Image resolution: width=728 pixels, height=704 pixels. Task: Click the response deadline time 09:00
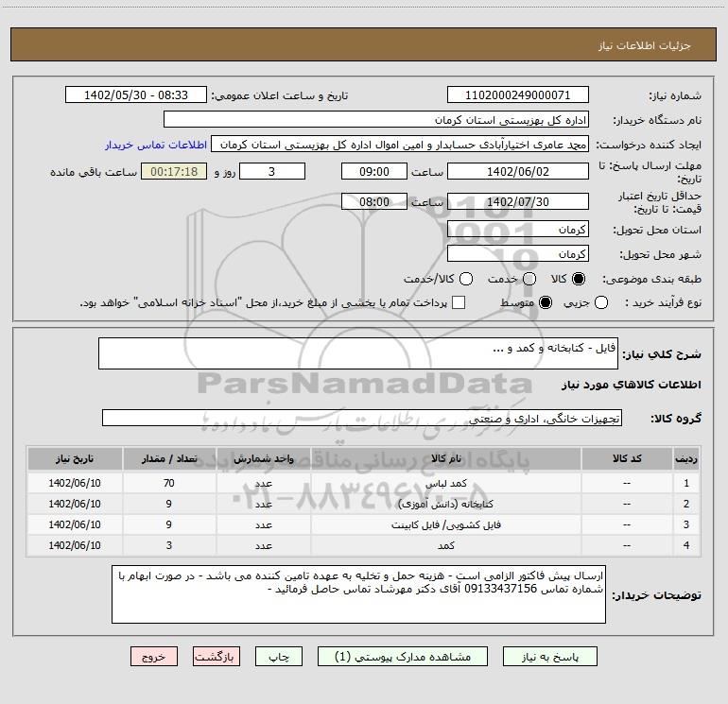pyautogui.click(x=374, y=171)
